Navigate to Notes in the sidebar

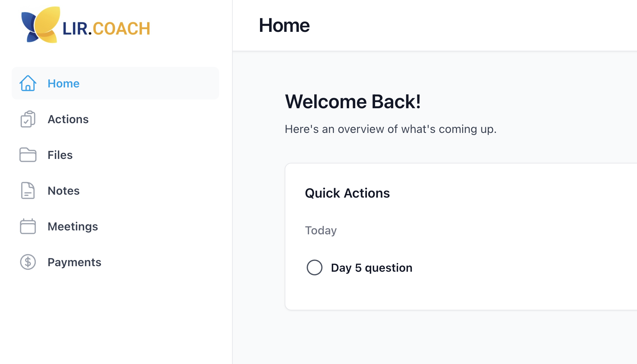click(x=64, y=191)
